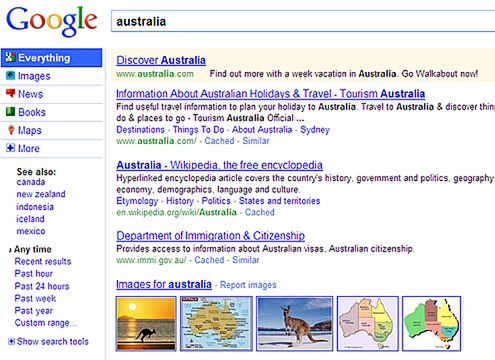The image size is (495, 360).
Task: Click the Images camera icon
Action: click(x=10, y=76)
